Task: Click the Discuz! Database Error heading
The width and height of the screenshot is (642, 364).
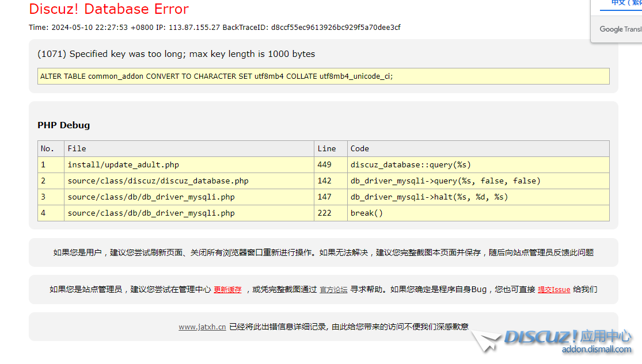Action: point(109,9)
